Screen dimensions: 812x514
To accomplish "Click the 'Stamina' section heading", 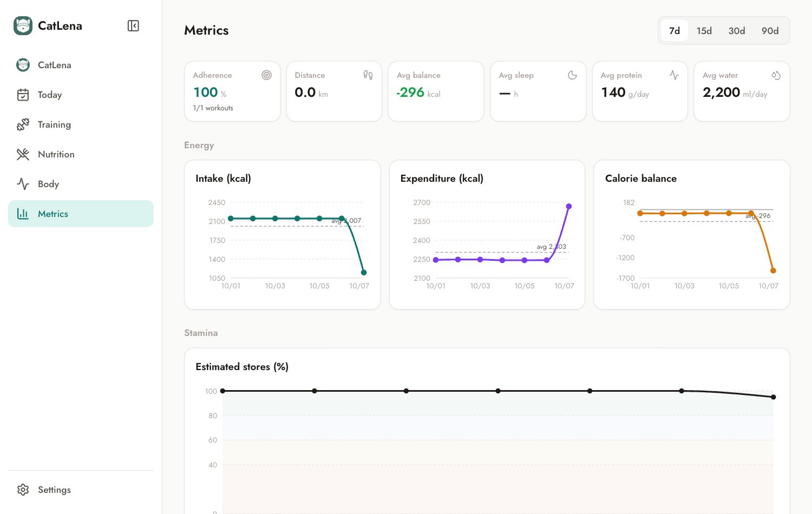I will click(201, 333).
